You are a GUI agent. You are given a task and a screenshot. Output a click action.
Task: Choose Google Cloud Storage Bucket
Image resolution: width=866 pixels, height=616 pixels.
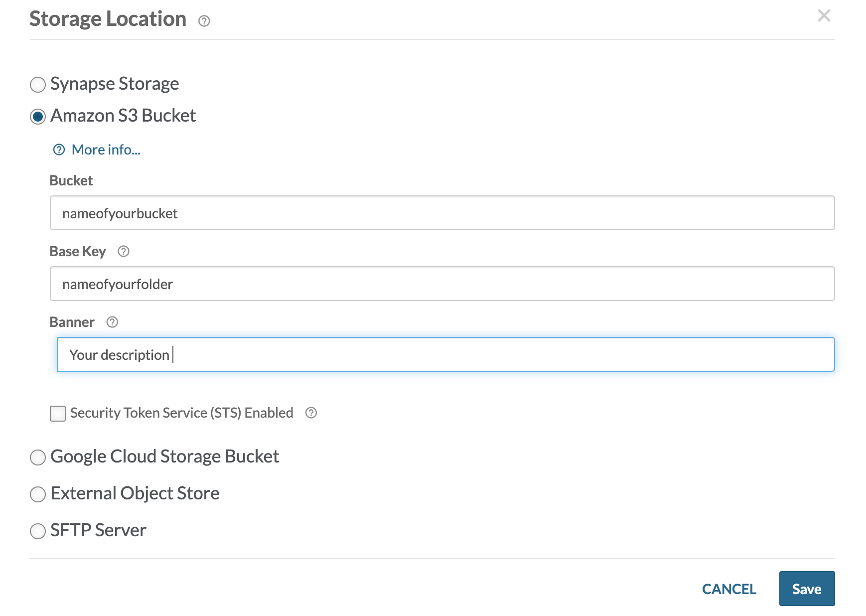37,458
